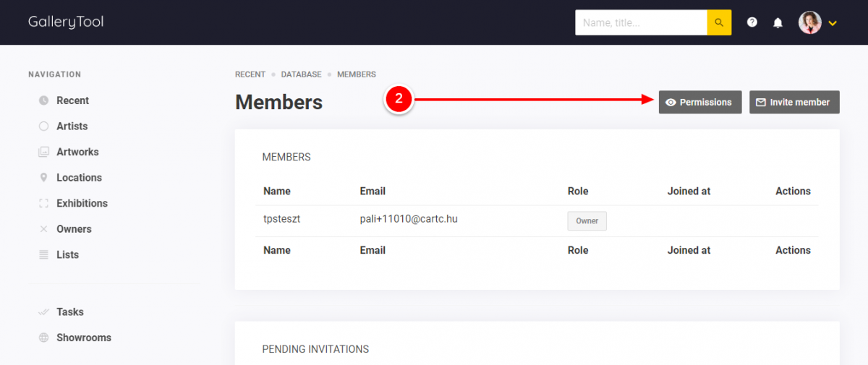Click the double-check icon beside Tasks
Screen dimensions: 868x365
43,312
